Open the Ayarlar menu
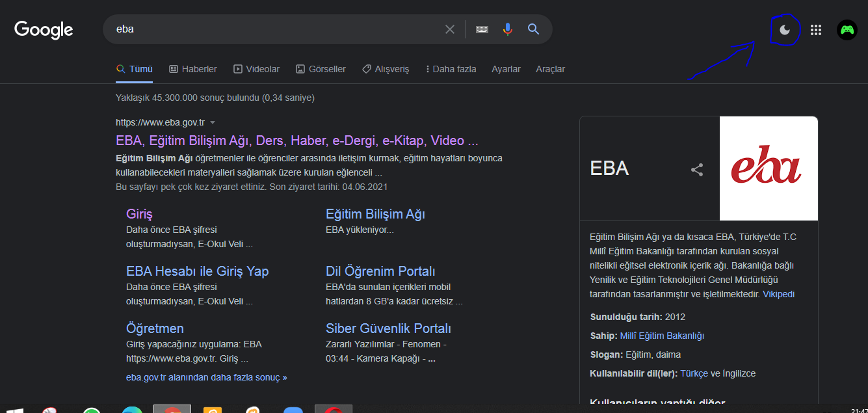Viewport: 868px width, 413px height. pyautogui.click(x=506, y=69)
